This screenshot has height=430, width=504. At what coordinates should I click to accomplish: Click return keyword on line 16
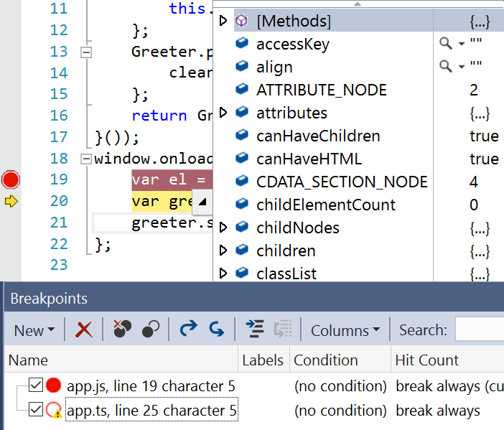(x=159, y=116)
